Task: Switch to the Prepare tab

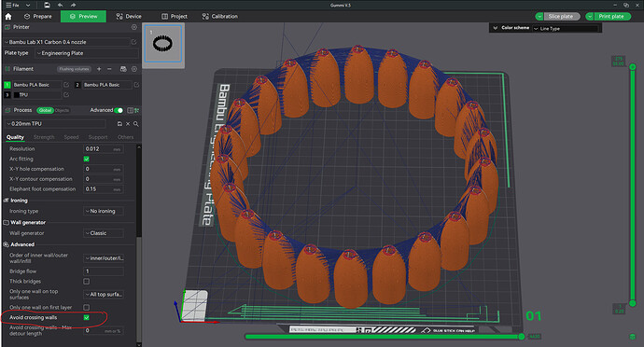Action: tap(37, 17)
